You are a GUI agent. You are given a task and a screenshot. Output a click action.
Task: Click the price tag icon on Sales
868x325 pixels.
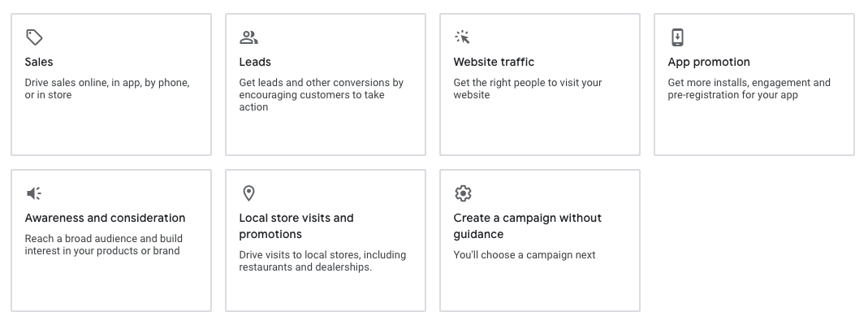pyautogui.click(x=34, y=37)
